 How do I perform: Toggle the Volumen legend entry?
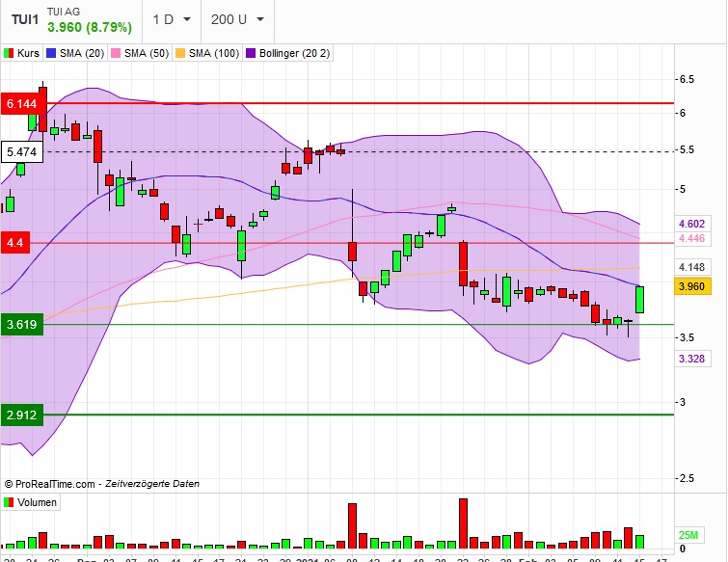tap(31, 502)
